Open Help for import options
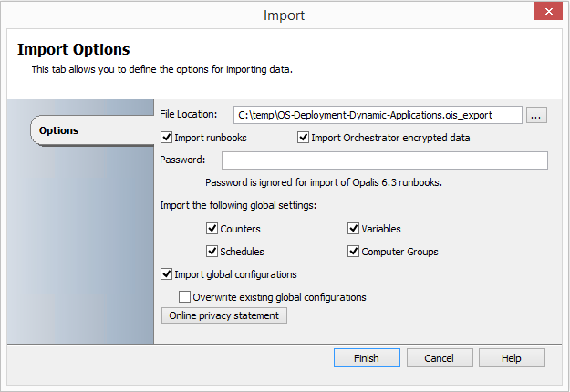 [x=512, y=358]
